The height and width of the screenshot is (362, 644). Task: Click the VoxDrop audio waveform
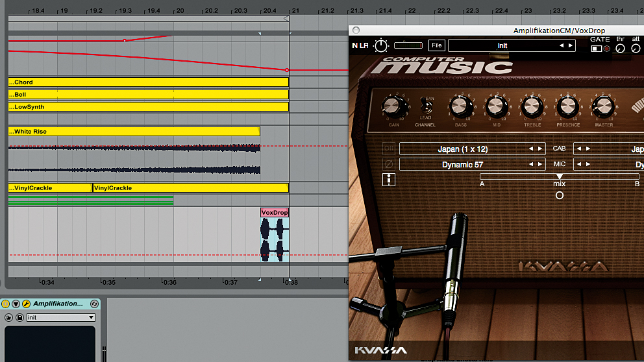click(x=275, y=239)
